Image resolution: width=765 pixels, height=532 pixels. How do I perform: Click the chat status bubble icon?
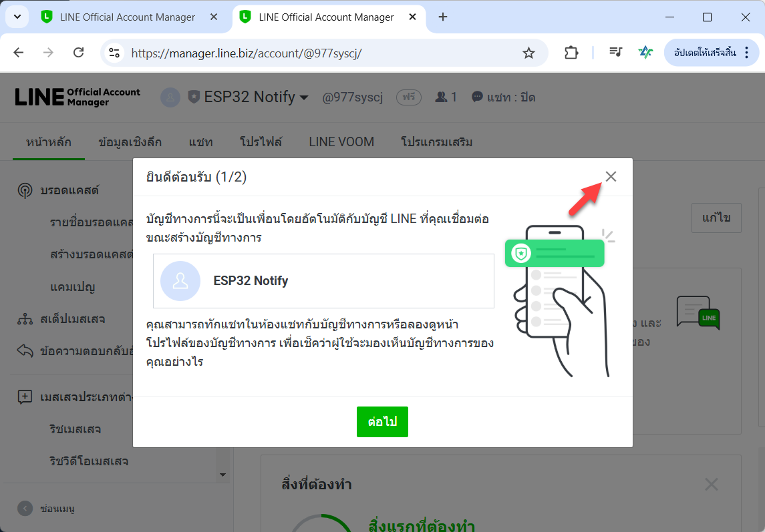point(477,97)
